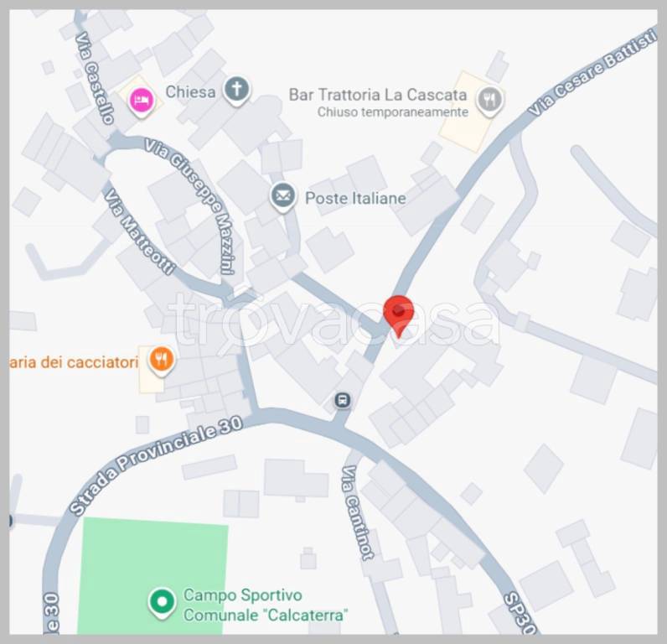Click the orange cacciatori restaurant marker
667x644 pixels.
pyautogui.click(x=161, y=360)
